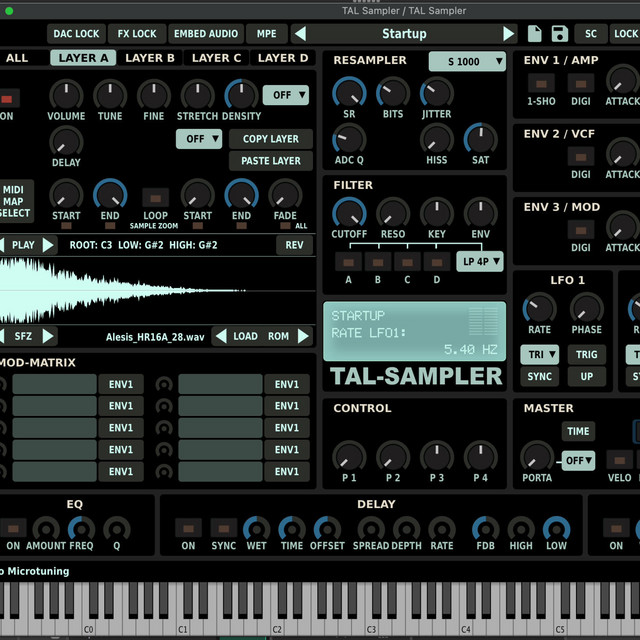This screenshot has height=640, width=640.
Task: Click the ADC Q knob
Action: (349, 139)
